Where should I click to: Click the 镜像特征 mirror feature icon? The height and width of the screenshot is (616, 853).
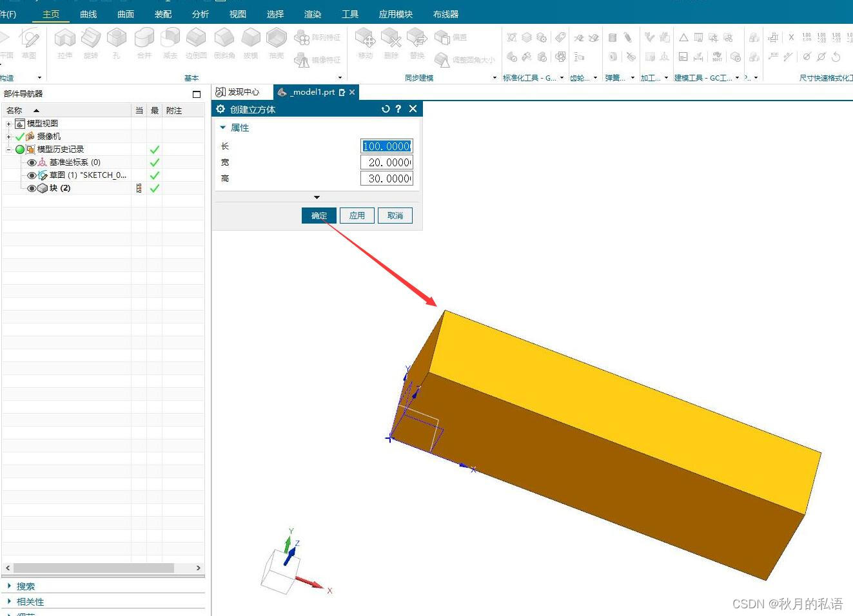pos(302,60)
